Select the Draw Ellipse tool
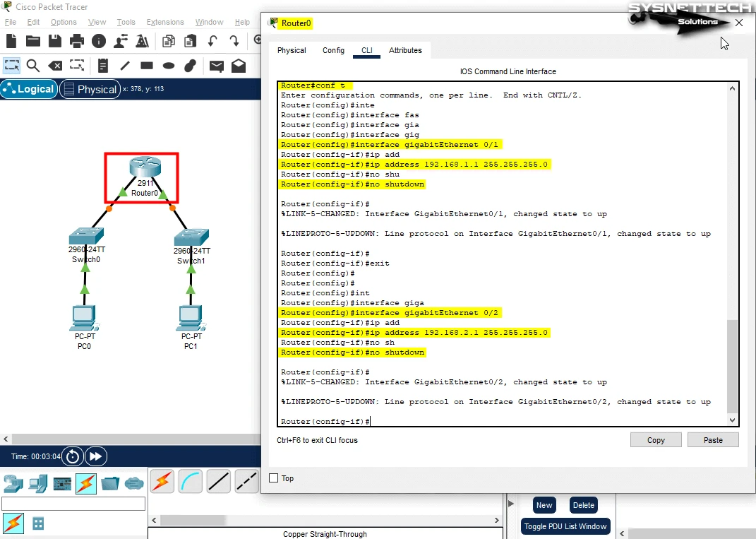756x539 pixels. pos(169,66)
